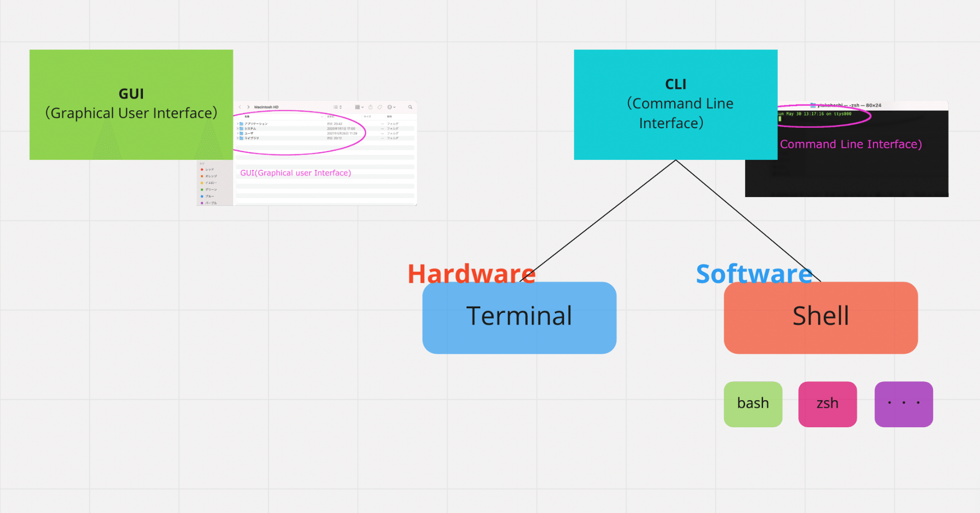Select the グリーン tag label in sidebar
Screen dimensions: 980x513
pyautogui.click(x=211, y=189)
